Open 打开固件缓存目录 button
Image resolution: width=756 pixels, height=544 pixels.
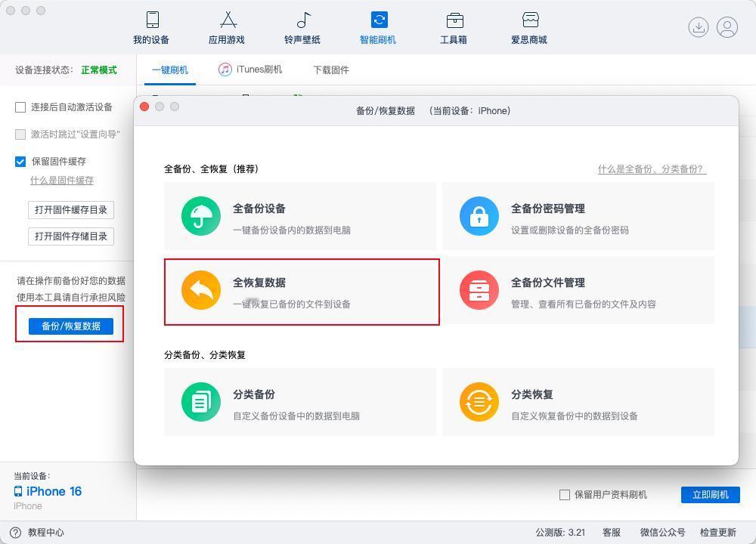(71, 209)
